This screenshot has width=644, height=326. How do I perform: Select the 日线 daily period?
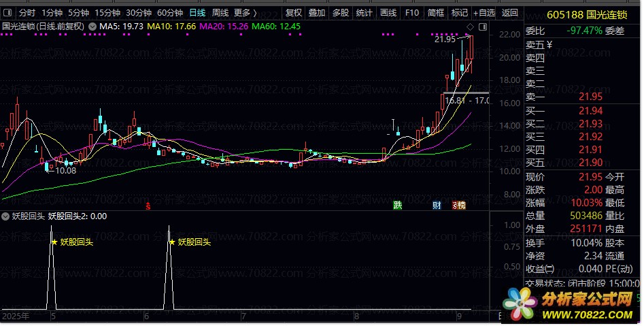point(197,13)
